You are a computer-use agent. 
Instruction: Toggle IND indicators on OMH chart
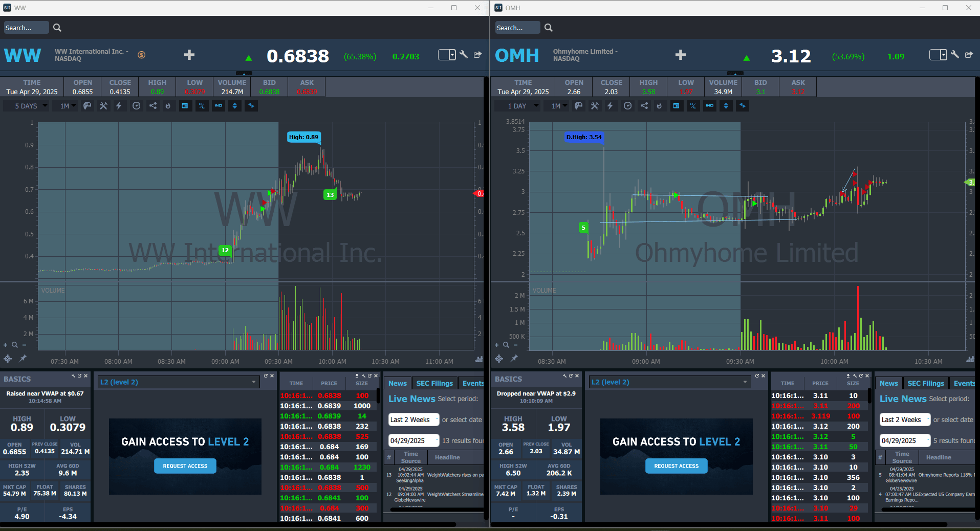click(x=710, y=106)
